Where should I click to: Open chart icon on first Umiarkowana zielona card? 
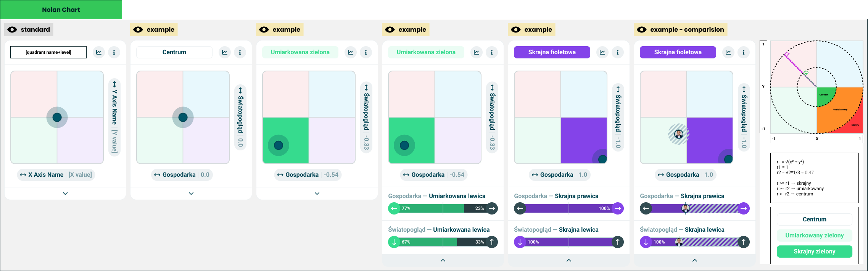pos(351,52)
